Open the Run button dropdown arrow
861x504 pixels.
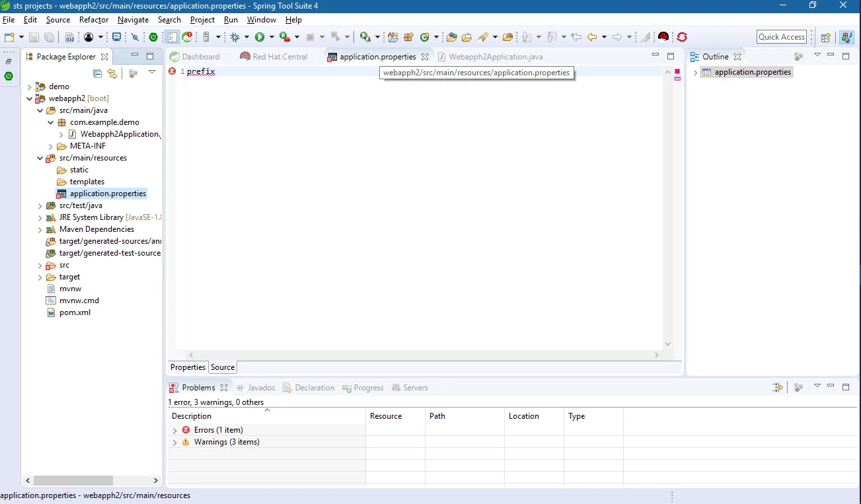[272, 37]
